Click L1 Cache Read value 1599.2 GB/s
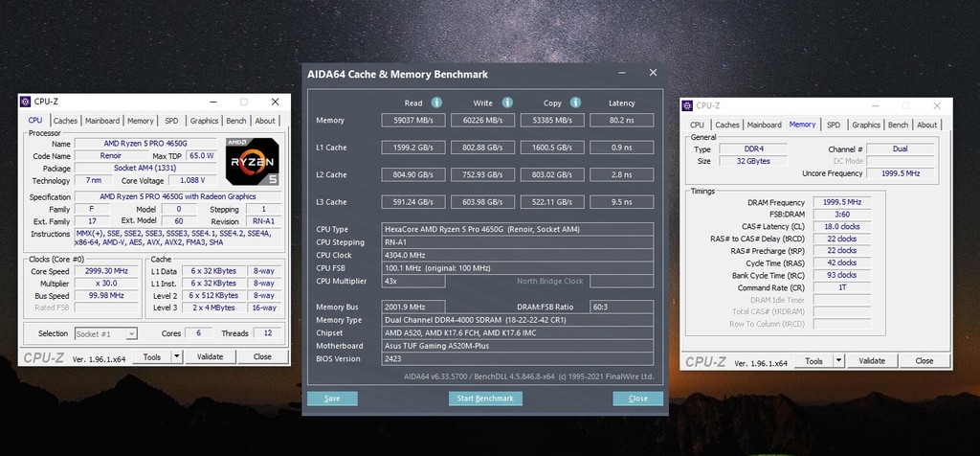980x456 pixels. point(413,148)
